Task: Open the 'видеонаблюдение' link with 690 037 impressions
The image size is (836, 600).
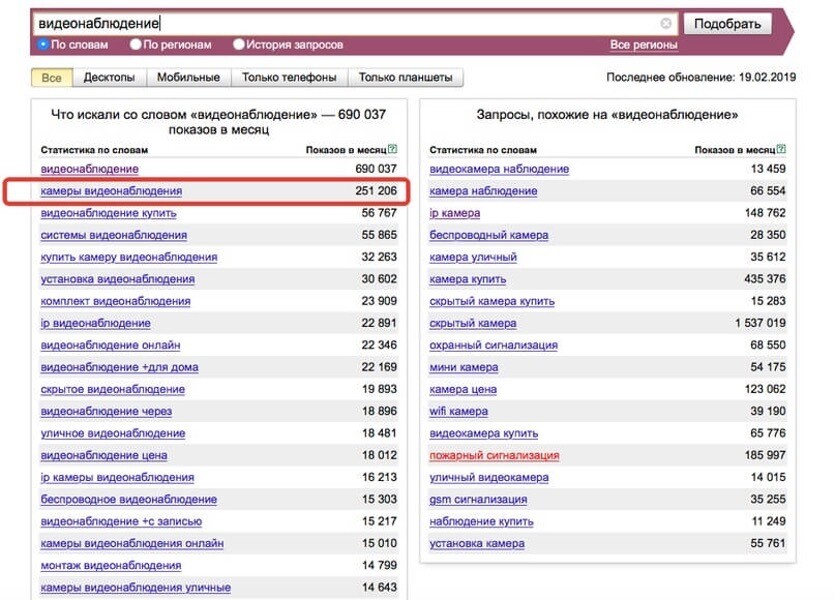Action: [90, 169]
